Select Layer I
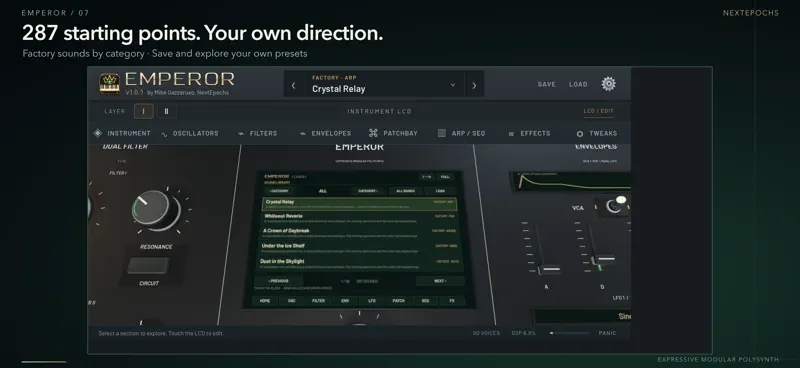Viewport: 800px width, 368px height. (x=144, y=111)
